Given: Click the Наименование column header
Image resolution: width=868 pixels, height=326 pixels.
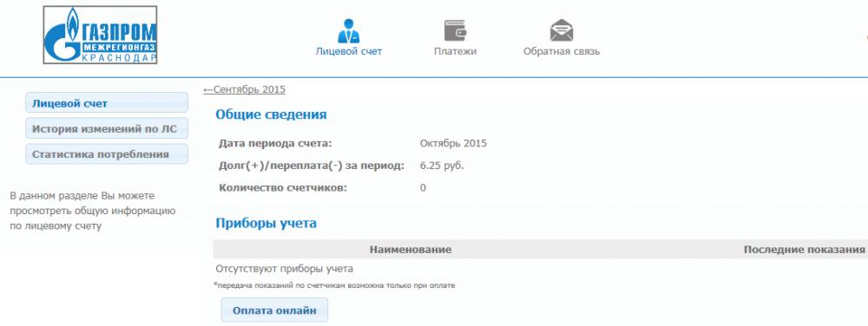Looking at the screenshot, I should [411, 250].
